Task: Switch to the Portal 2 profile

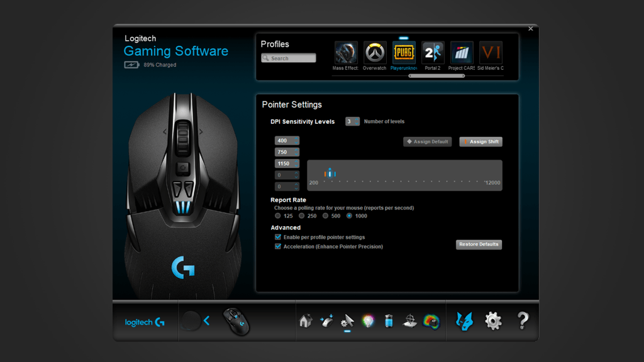Action: [x=433, y=53]
